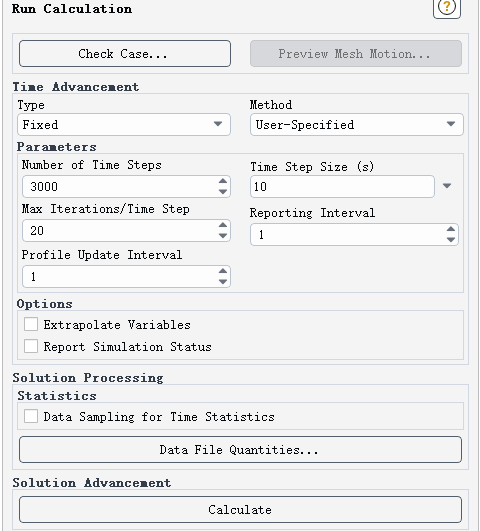Tick Report Simulation Status checkbox
Viewport: 480px width, 531px height.
[31, 346]
